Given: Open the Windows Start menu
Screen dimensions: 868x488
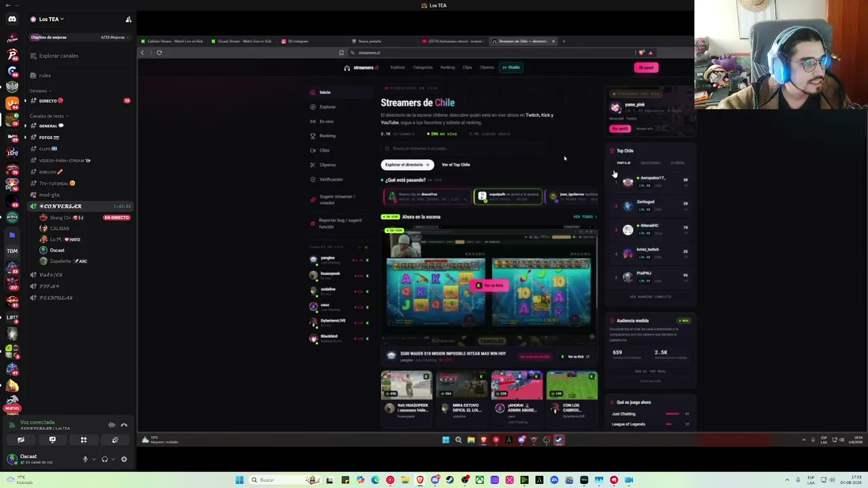Looking at the screenshot, I should pyautogui.click(x=239, y=480).
